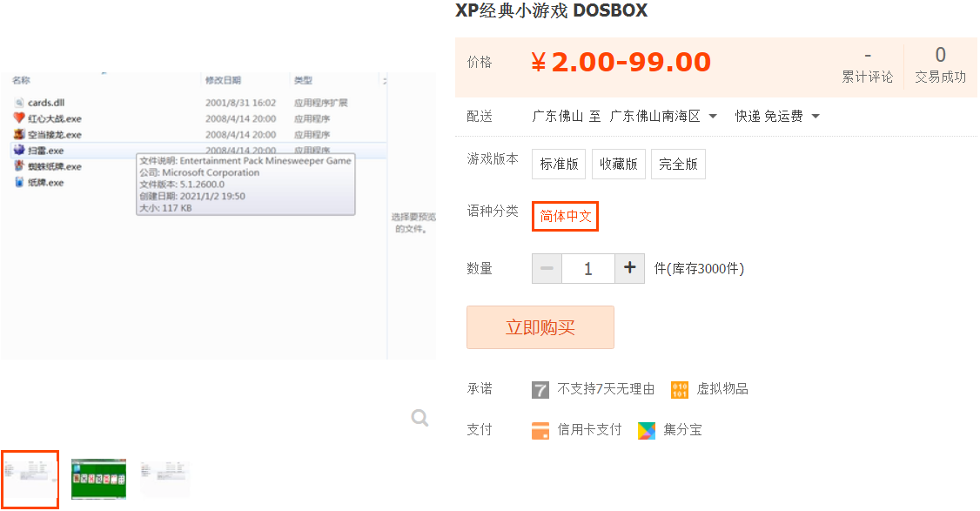Click the virtual goods orange icon

[680, 390]
